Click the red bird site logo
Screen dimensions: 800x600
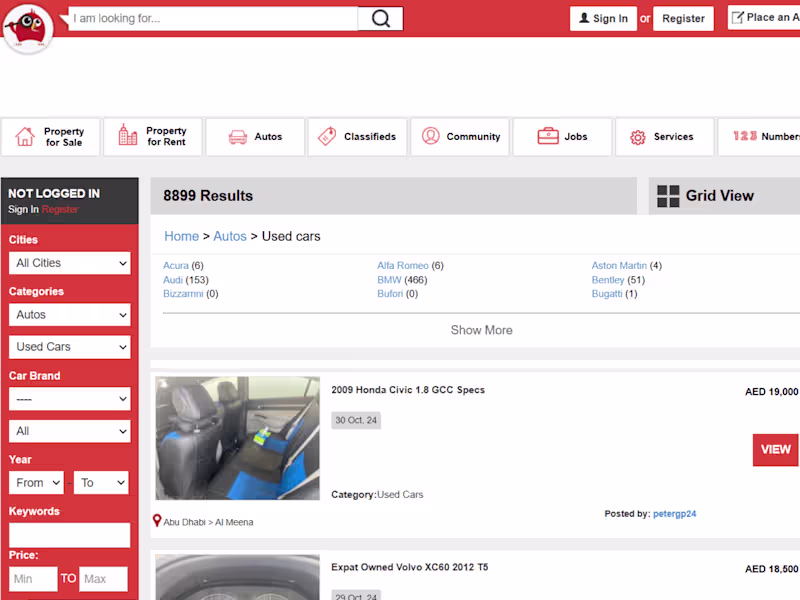click(28, 28)
